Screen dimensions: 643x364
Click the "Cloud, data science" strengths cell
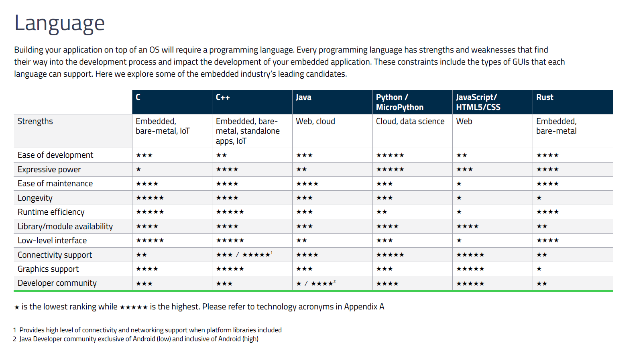pos(410,121)
